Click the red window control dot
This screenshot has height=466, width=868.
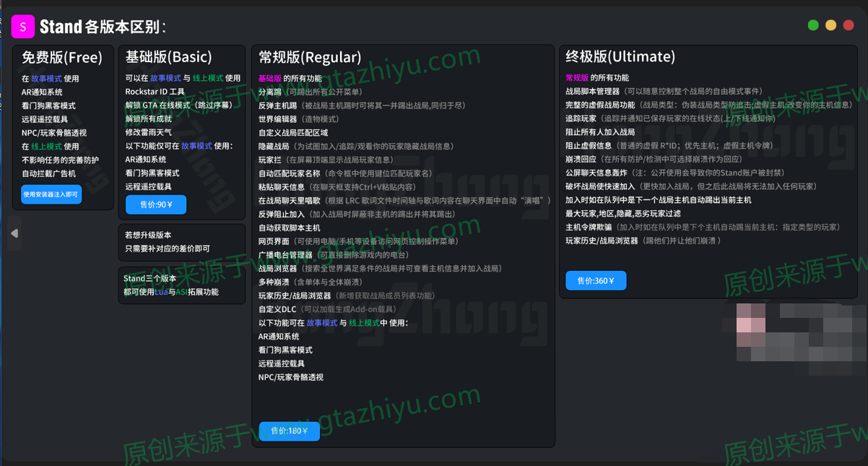click(x=849, y=25)
